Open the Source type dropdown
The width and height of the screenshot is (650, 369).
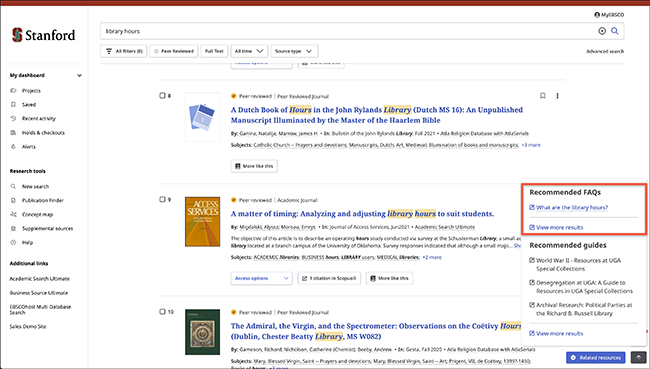pos(294,51)
